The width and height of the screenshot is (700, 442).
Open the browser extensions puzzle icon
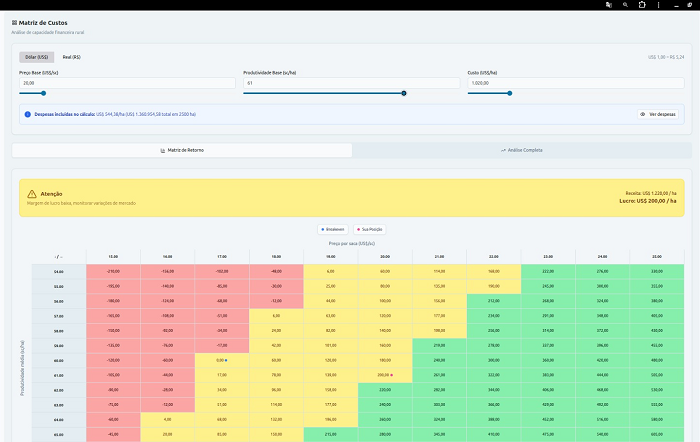pos(642,5)
